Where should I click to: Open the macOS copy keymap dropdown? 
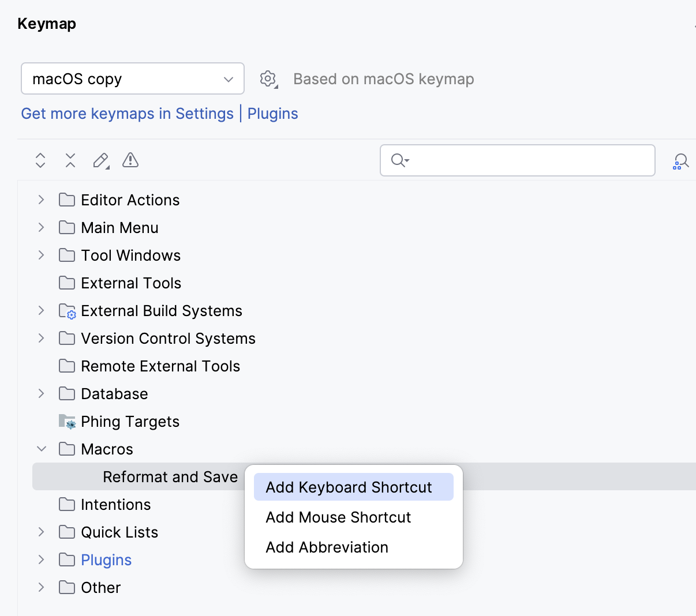pyautogui.click(x=132, y=78)
